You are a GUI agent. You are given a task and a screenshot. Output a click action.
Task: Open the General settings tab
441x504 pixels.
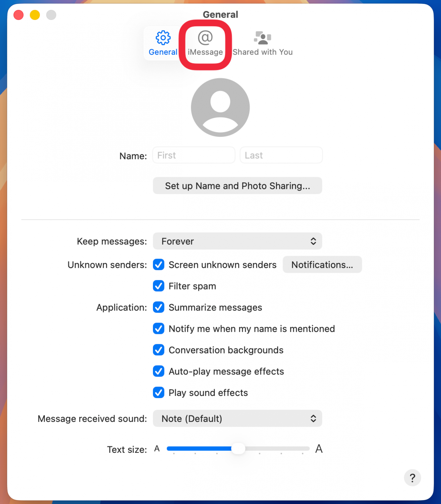[x=163, y=43]
